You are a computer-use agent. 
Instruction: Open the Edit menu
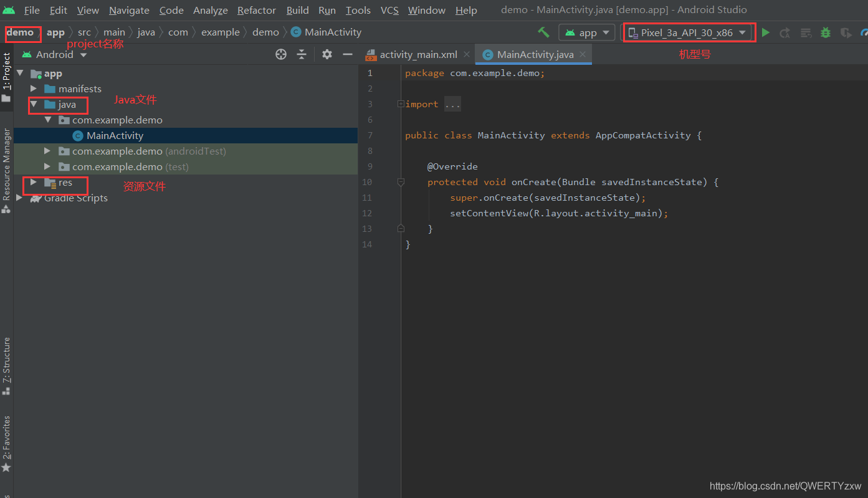[59, 10]
